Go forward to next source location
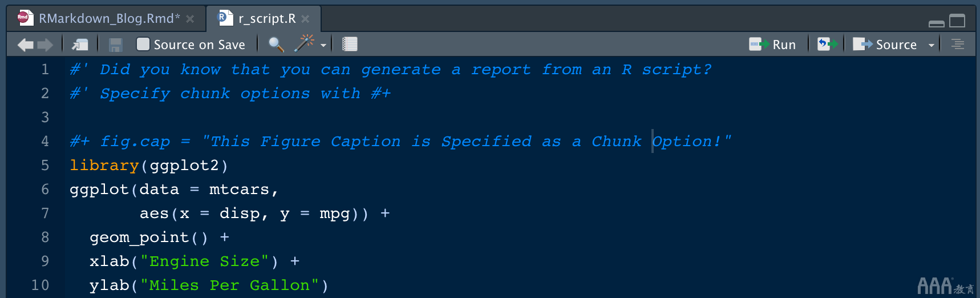This screenshot has width=980, height=298. (46, 45)
